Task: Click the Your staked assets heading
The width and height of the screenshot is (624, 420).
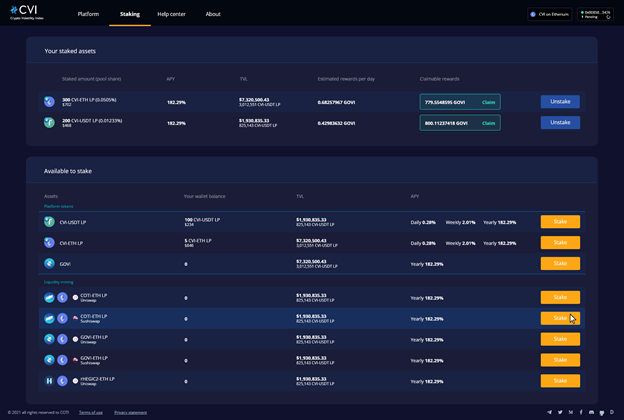Action: 70,51
